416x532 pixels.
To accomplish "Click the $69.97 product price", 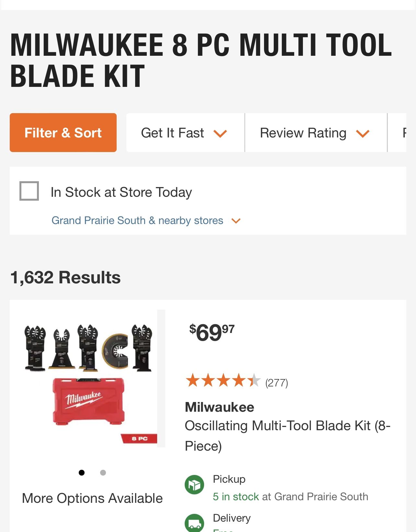I will pos(212,333).
